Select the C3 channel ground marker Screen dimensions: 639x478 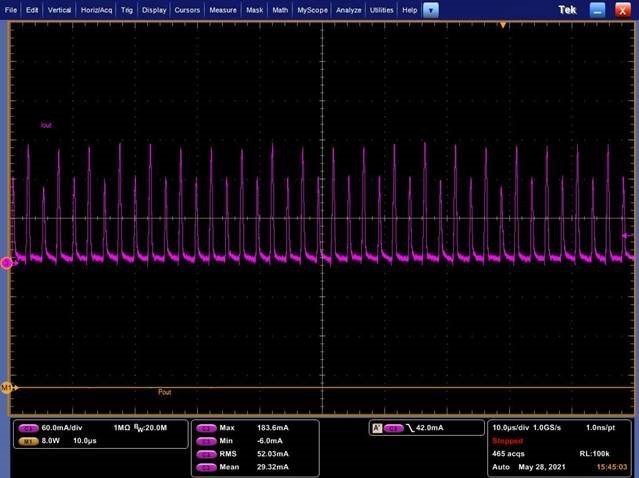point(7,263)
